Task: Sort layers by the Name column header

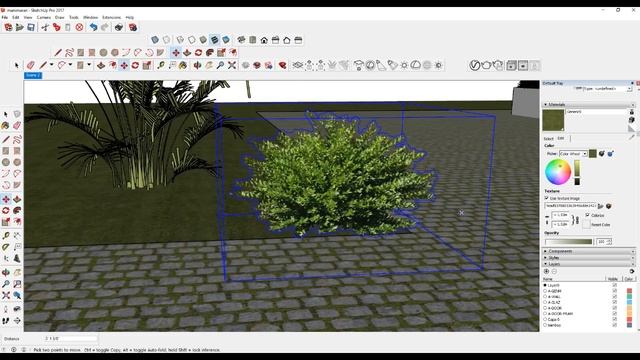Action: (573, 279)
